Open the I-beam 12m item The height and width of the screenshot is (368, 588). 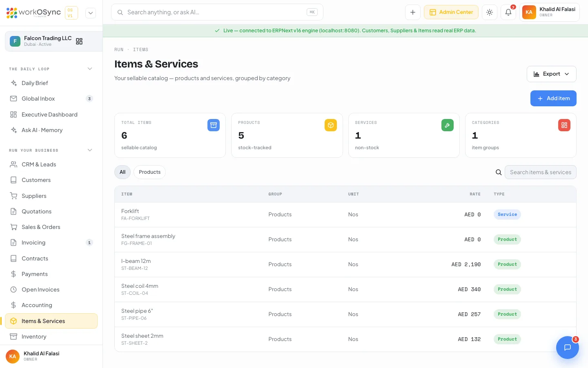pos(345,265)
